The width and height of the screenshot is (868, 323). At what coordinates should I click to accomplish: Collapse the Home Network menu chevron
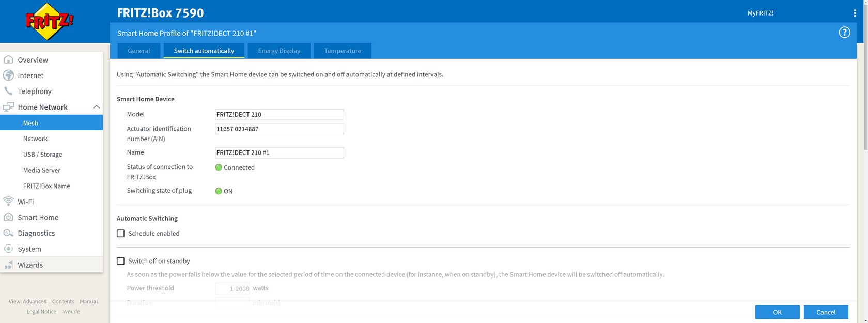point(96,107)
